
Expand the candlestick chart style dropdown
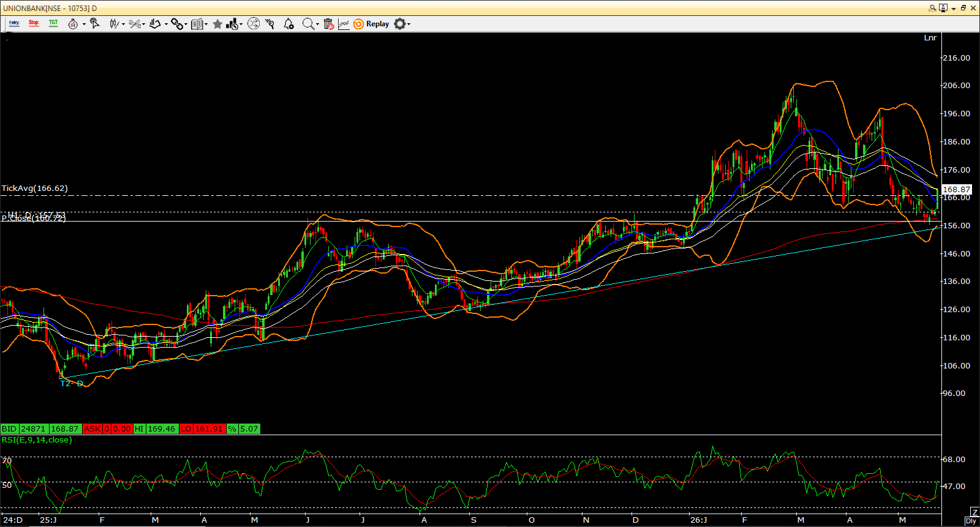123,24
